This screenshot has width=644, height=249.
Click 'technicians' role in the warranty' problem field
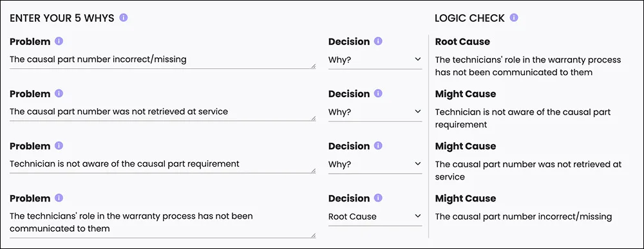point(163,223)
